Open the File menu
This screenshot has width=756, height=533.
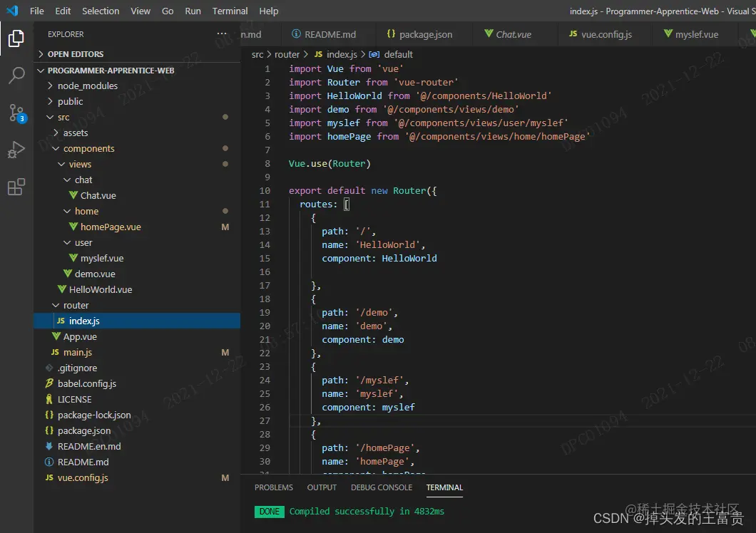click(36, 11)
